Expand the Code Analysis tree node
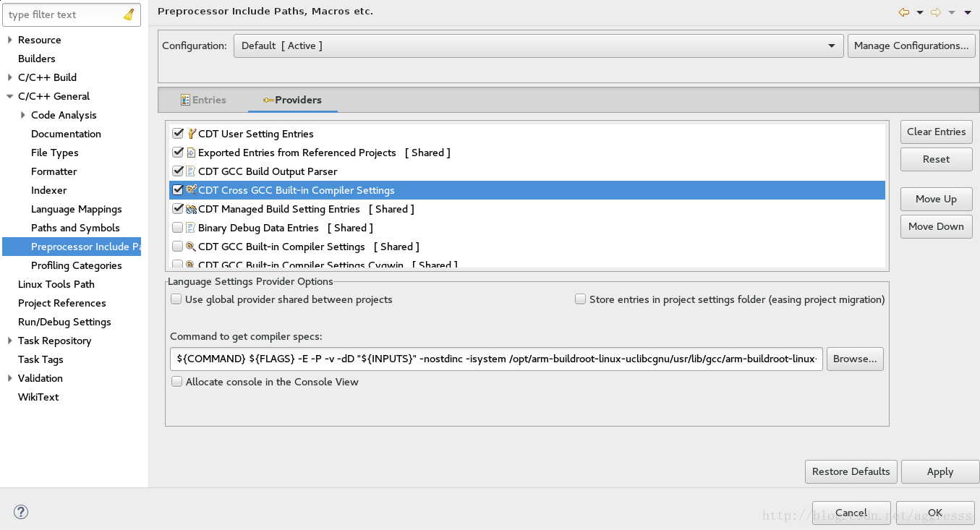980x530 pixels. (x=23, y=115)
